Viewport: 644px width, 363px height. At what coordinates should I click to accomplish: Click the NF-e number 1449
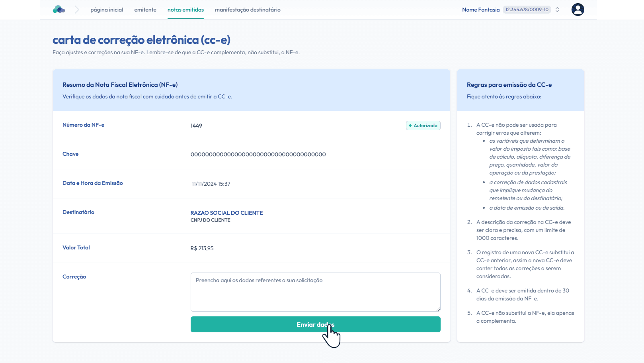tap(196, 126)
